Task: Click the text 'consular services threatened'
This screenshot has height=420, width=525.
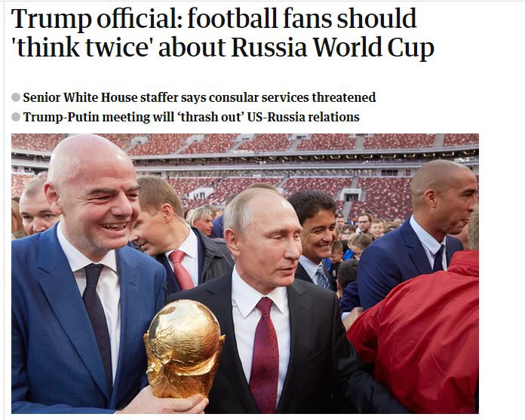Action: [x=292, y=97]
